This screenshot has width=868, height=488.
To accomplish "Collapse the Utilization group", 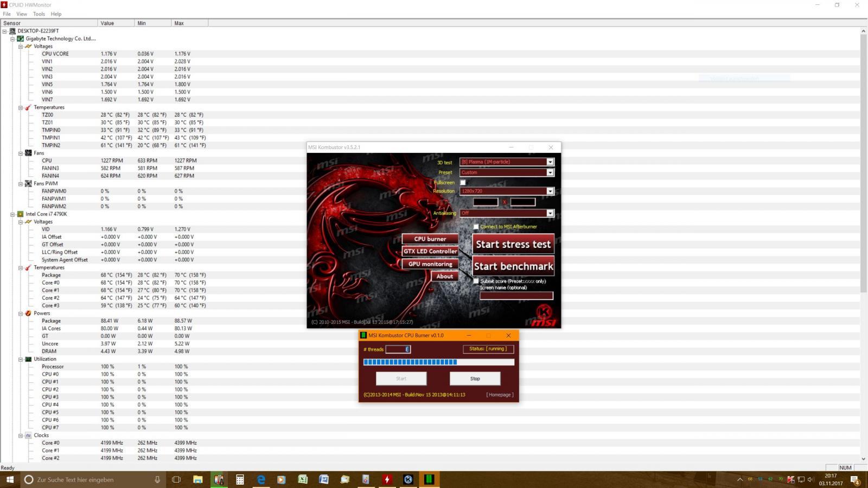I will (21, 359).
